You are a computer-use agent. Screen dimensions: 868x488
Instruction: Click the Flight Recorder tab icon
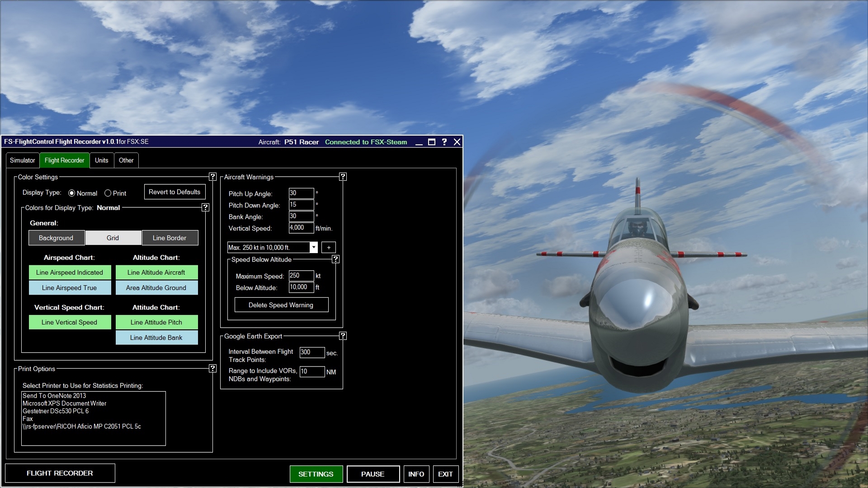click(64, 160)
